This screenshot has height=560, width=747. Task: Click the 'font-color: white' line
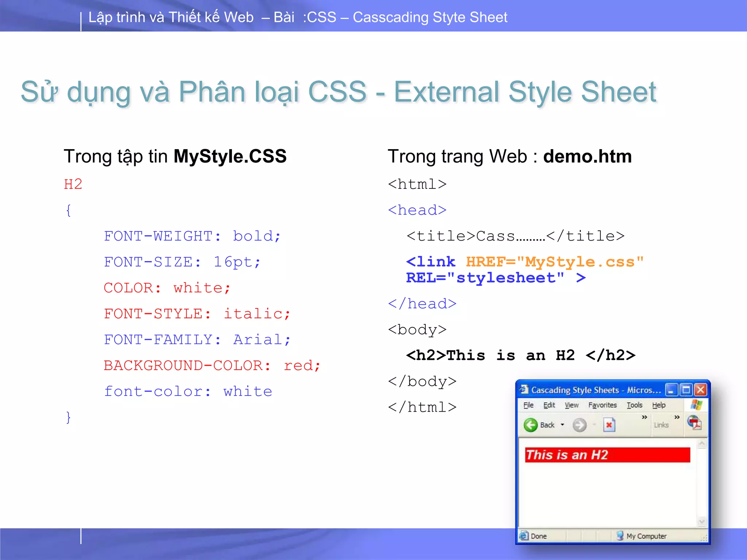coord(188,391)
